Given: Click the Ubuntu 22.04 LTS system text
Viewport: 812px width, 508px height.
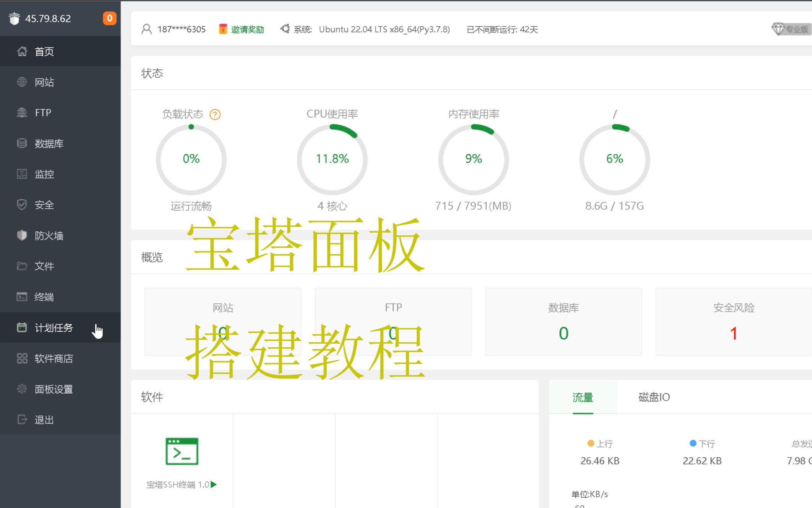Looking at the screenshot, I should [x=384, y=29].
